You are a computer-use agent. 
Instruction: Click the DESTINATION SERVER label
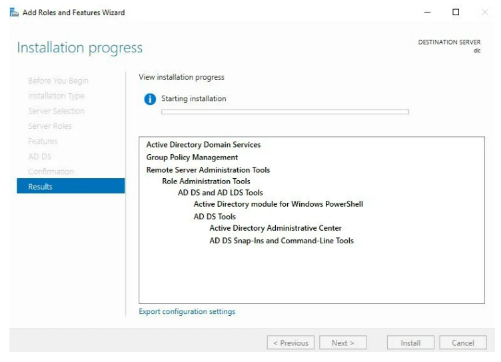[x=449, y=42]
